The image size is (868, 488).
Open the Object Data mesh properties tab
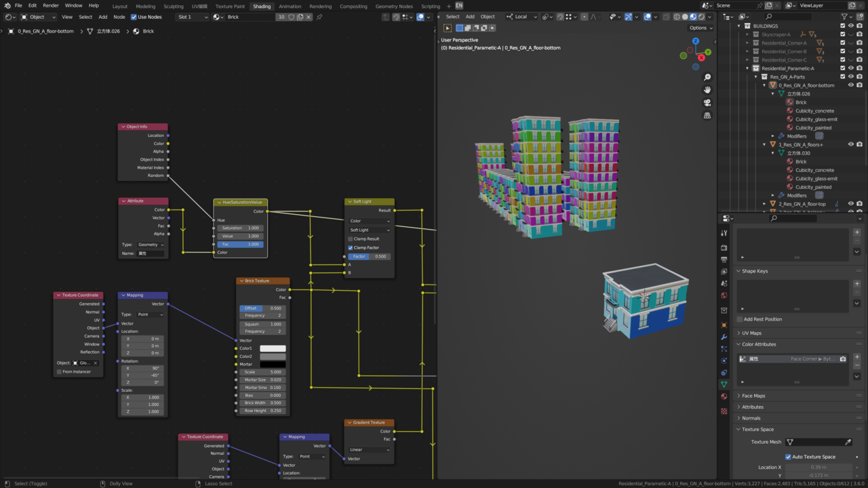[x=724, y=384]
